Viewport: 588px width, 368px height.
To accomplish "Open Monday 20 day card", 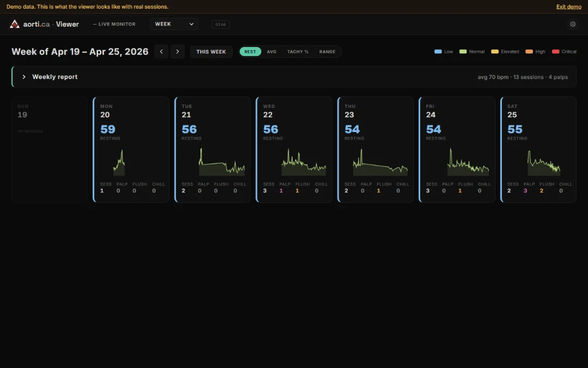I will 131,149.
